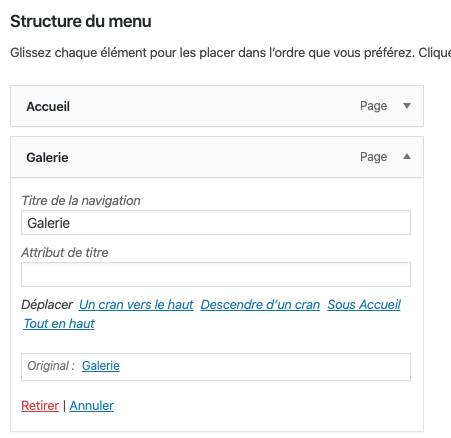Collapse the Galerie menu item arrow
The width and height of the screenshot is (451, 438).
pyautogui.click(x=407, y=157)
